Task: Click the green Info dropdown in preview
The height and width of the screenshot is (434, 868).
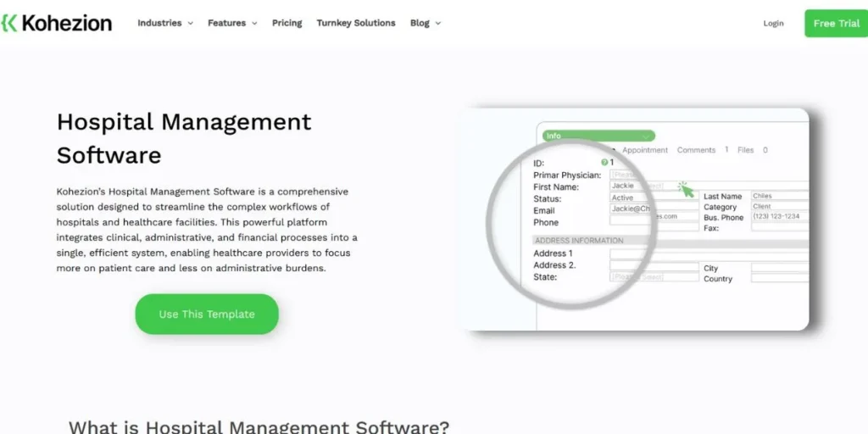Action: [x=598, y=136]
